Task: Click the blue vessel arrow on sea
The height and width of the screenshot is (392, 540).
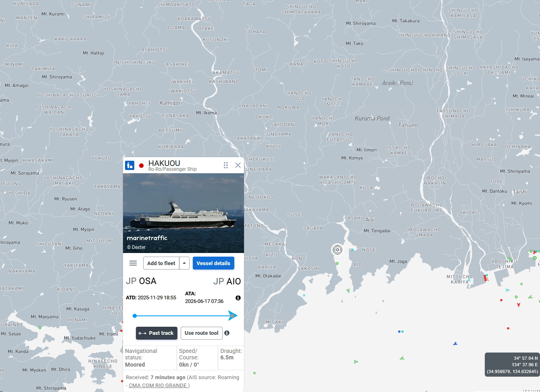Action: click(455, 344)
